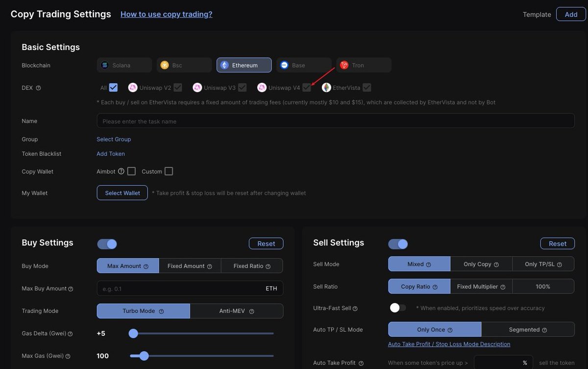Choose the Tron blockchain
Viewport: 588px width, 369px height.
[363, 64]
